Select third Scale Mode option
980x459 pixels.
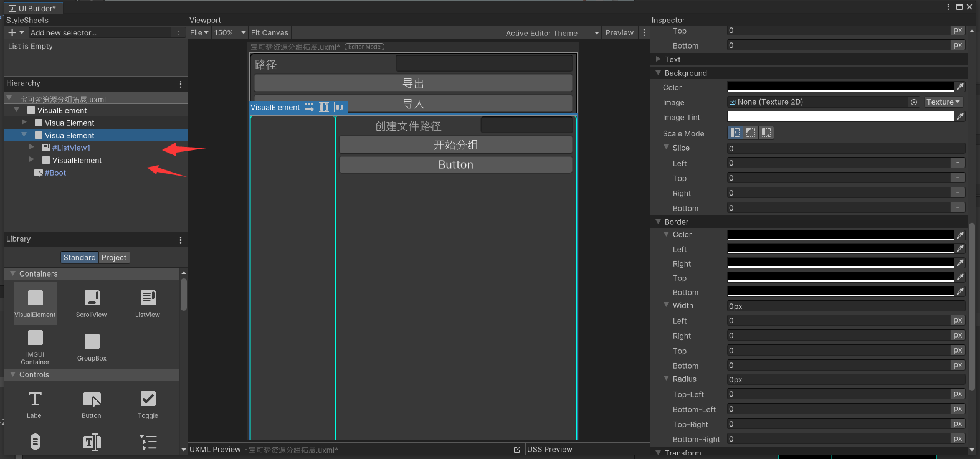(x=766, y=133)
